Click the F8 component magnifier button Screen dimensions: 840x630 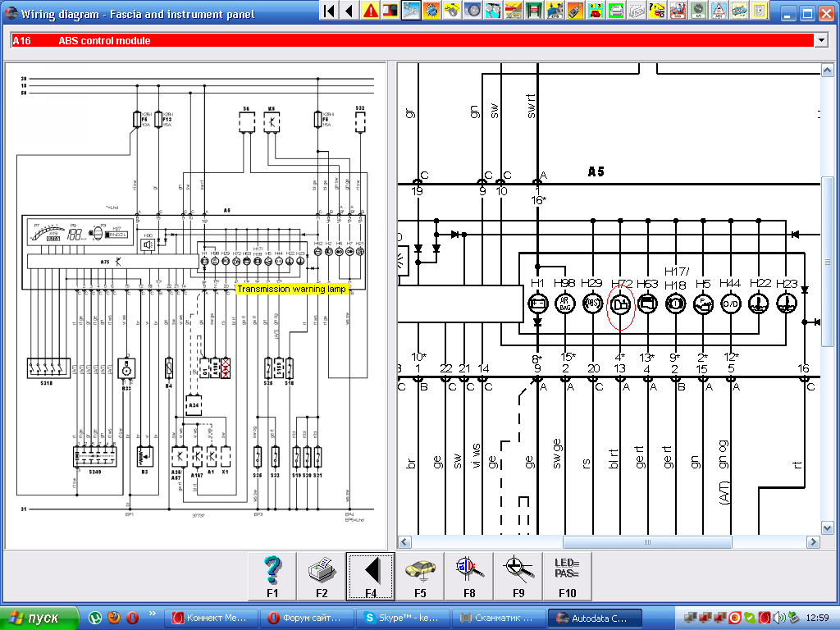coord(469,577)
